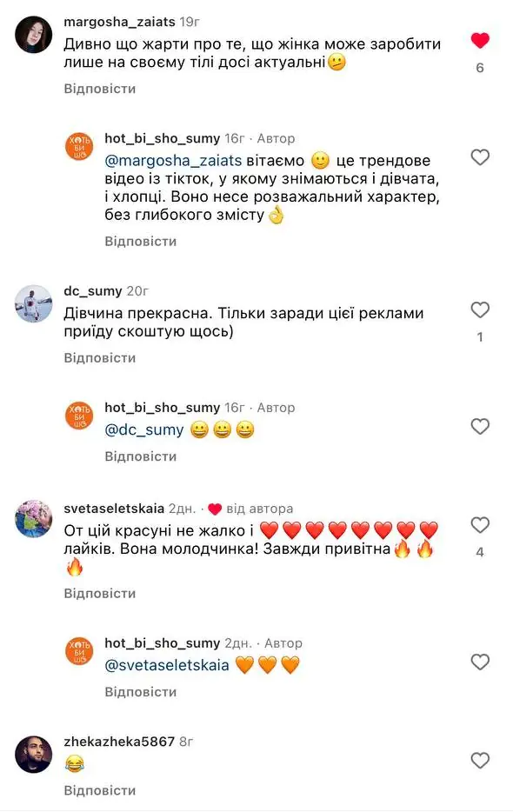513x812 pixels.
Task: Like hot_bi_sho_sumy reply to dc_sumy
Action: 480,426
